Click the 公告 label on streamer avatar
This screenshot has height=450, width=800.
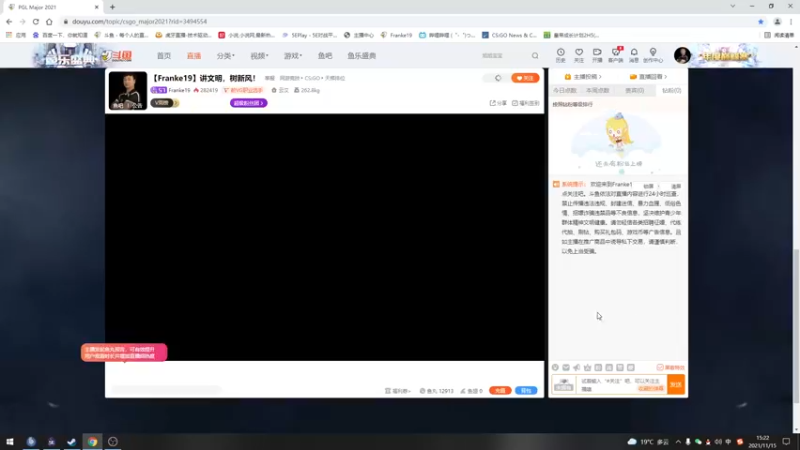pos(137,106)
